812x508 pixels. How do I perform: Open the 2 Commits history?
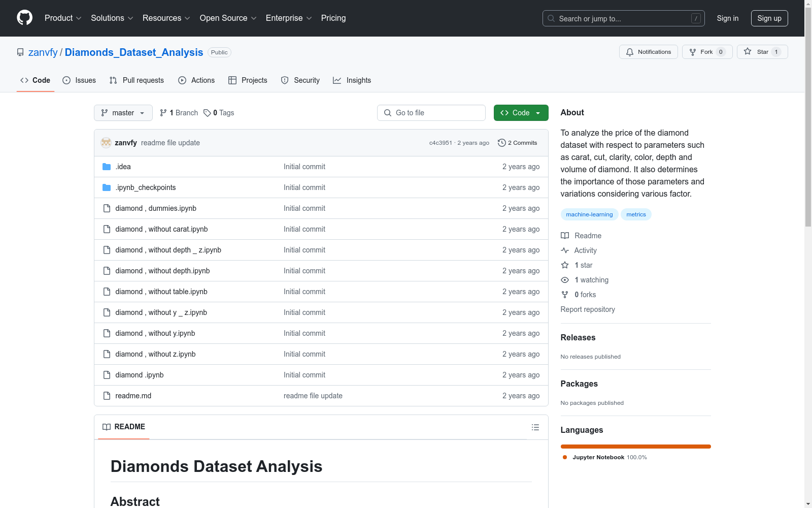[518, 143]
